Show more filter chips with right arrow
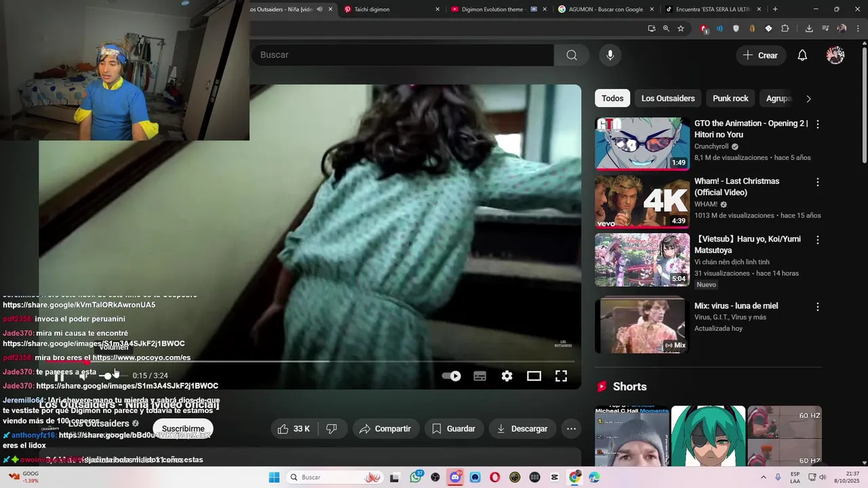Viewport: 868px width, 488px height. tap(808, 98)
